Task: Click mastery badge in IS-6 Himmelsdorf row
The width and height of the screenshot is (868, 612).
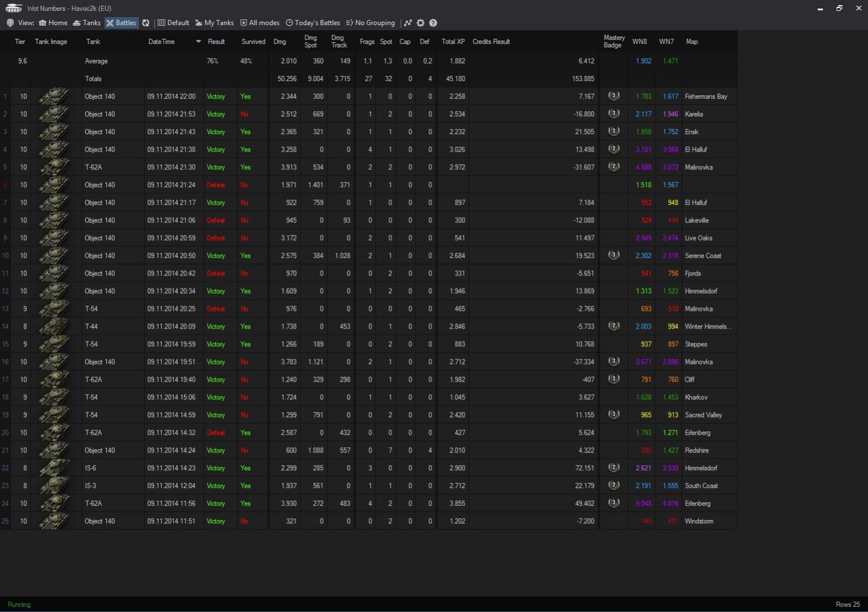Action: pyautogui.click(x=614, y=468)
